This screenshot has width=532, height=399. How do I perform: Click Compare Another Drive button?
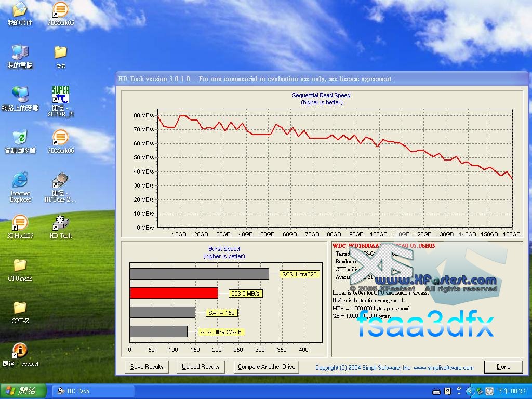tap(267, 367)
